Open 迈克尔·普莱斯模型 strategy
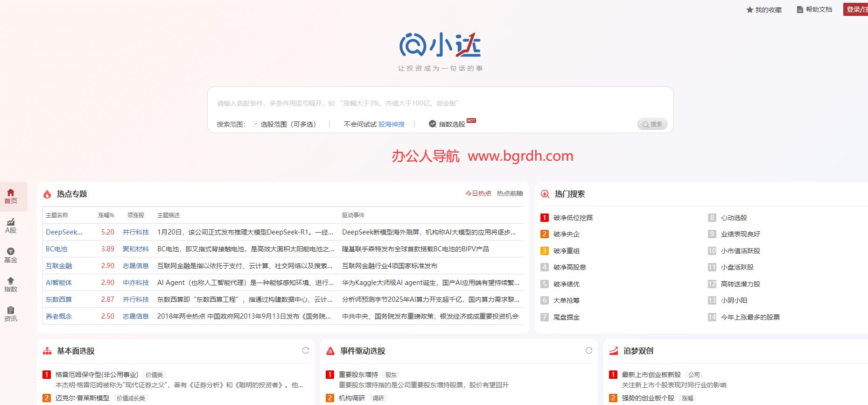 tap(83, 398)
